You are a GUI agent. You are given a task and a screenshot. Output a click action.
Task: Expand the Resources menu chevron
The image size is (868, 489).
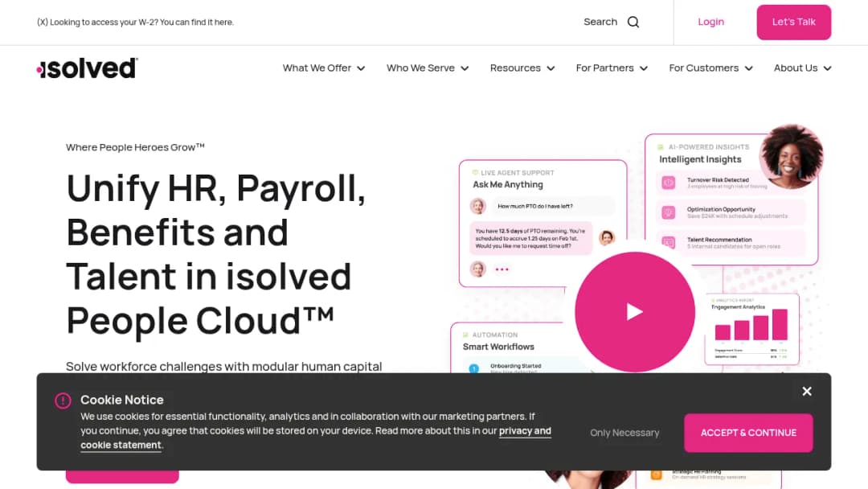point(551,68)
